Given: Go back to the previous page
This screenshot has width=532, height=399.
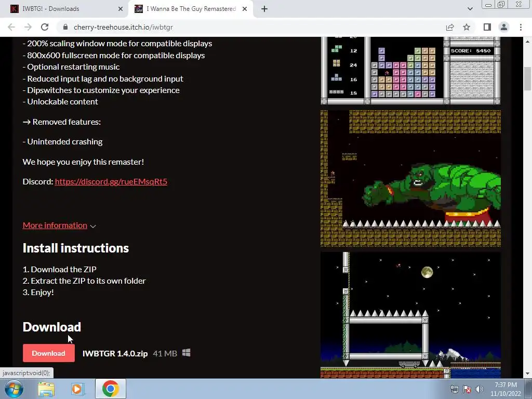Looking at the screenshot, I should coord(11,27).
